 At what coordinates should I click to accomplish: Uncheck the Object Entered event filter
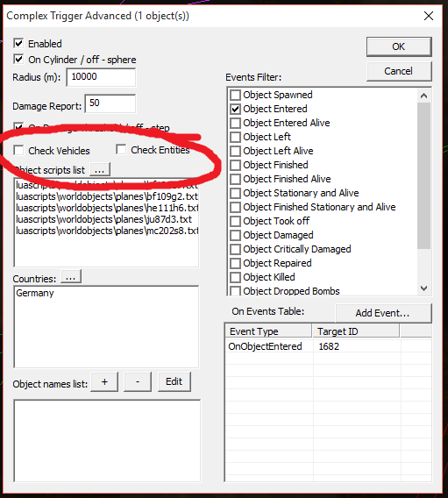(x=235, y=109)
